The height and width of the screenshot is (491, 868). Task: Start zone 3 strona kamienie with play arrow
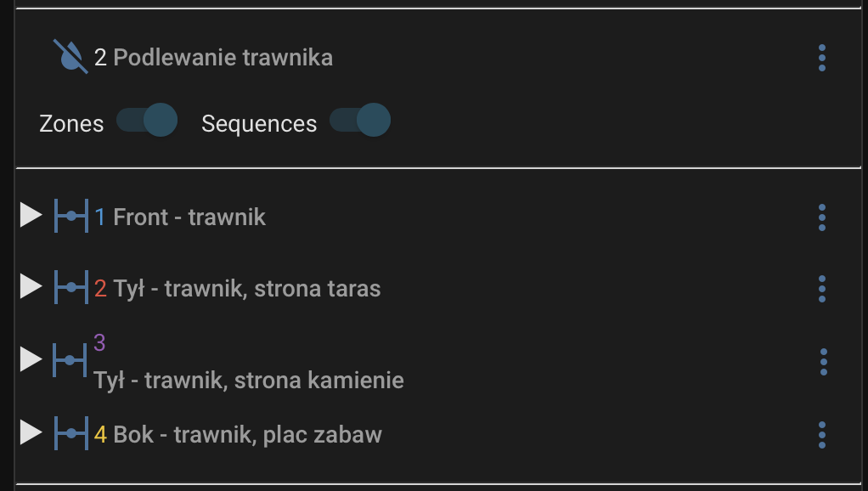31,360
